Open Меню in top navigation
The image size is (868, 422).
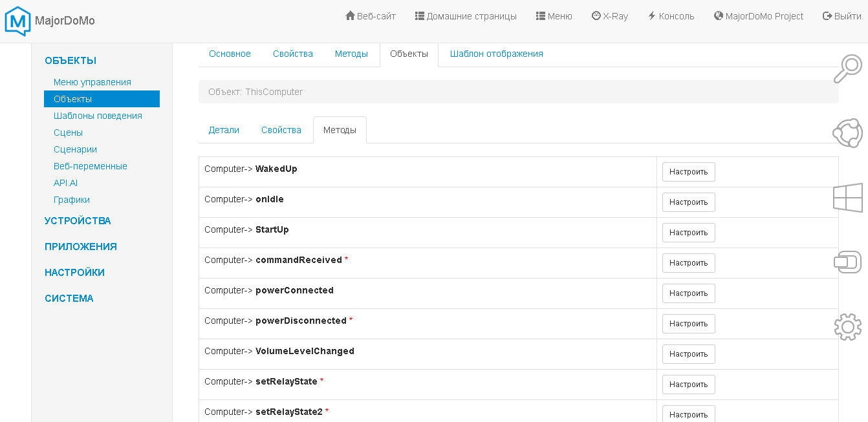(554, 16)
